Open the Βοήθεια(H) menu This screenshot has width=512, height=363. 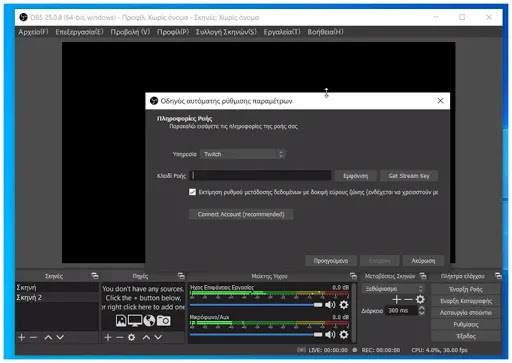click(325, 32)
